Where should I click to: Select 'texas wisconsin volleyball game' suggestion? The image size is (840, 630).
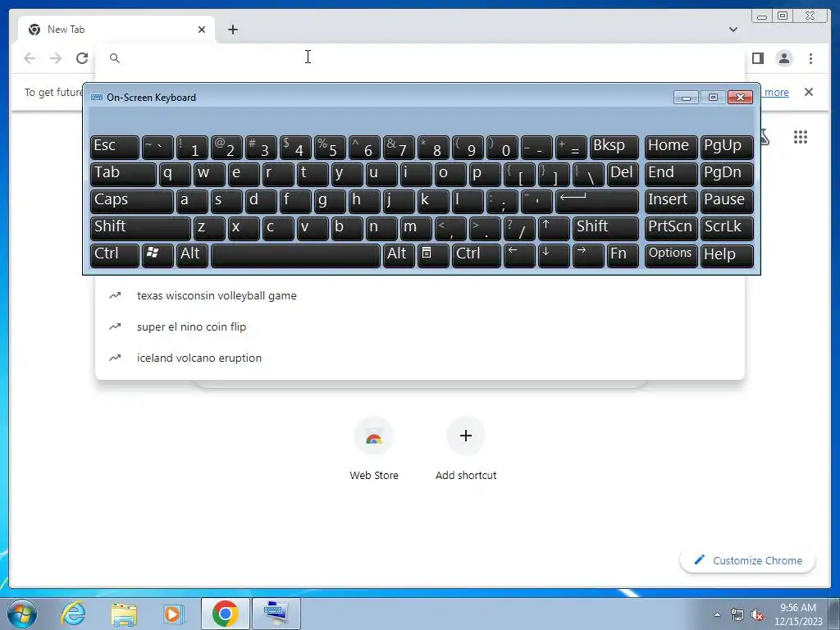coord(419,295)
